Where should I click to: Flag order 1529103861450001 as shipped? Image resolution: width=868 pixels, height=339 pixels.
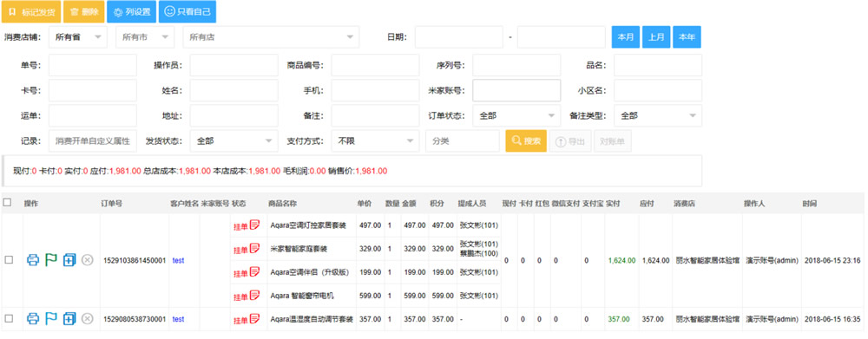51,260
